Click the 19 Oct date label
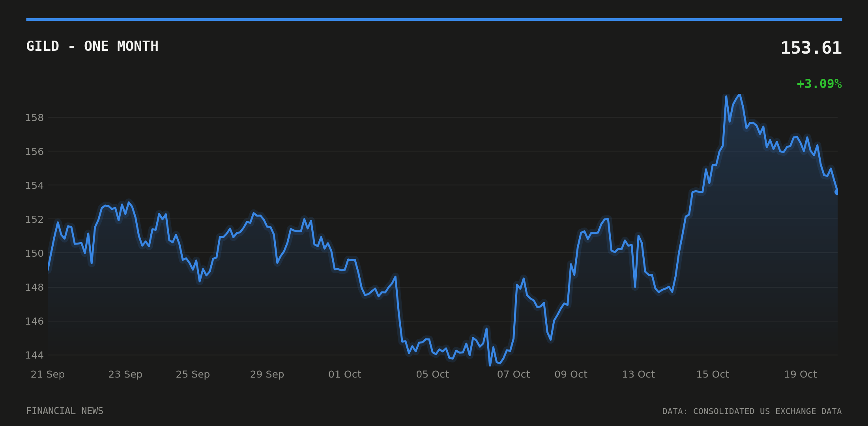 [800, 374]
